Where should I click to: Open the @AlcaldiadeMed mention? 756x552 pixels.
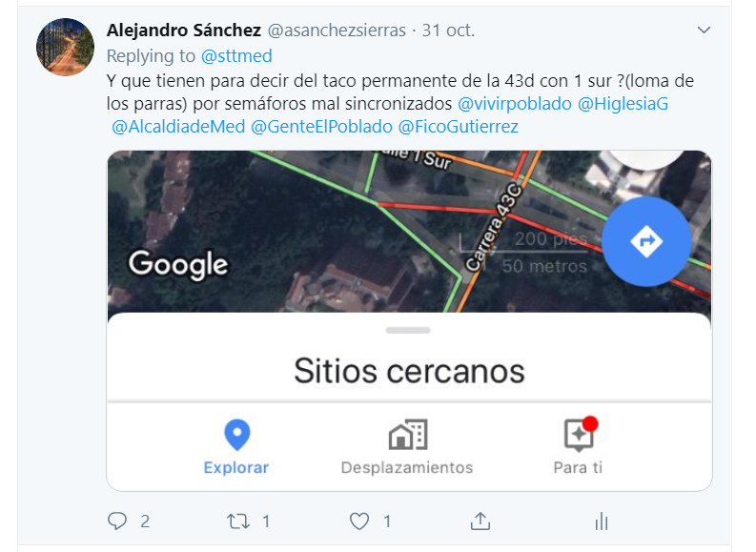(178, 126)
